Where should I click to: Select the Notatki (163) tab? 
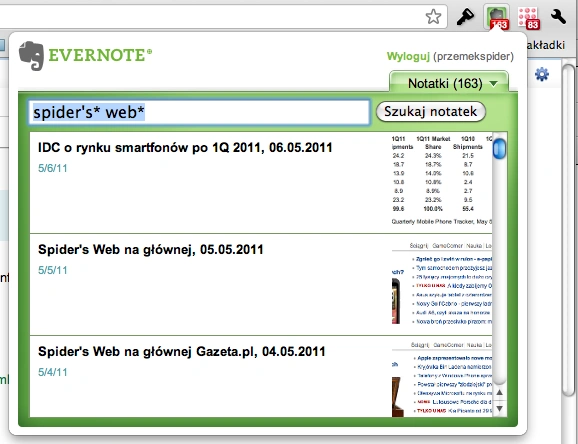(449, 81)
